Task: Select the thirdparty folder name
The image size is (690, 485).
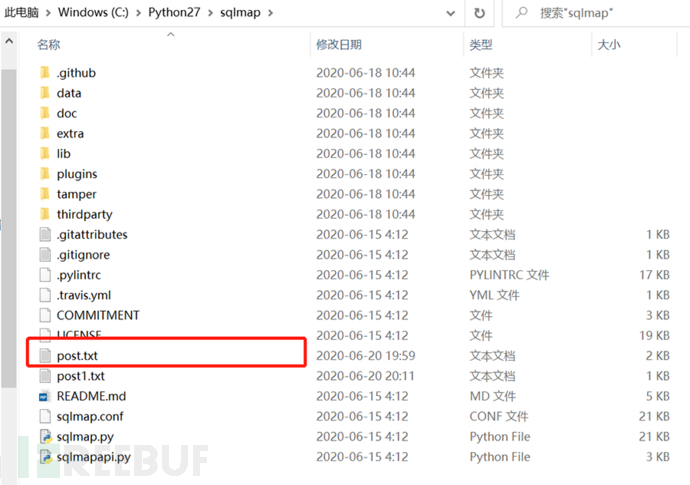Action: click(84, 215)
